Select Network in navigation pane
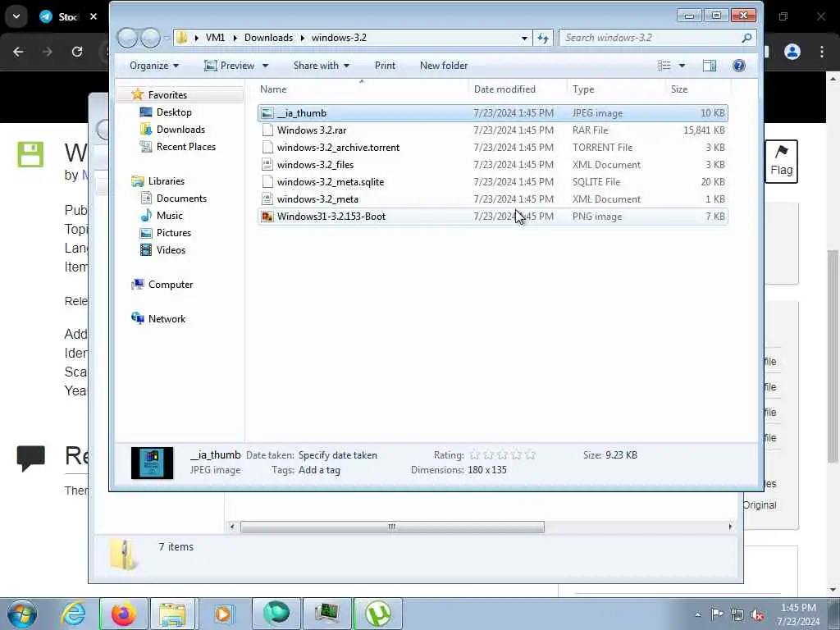The width and height of the screenshot is (840, 630). tap(167, 319)
